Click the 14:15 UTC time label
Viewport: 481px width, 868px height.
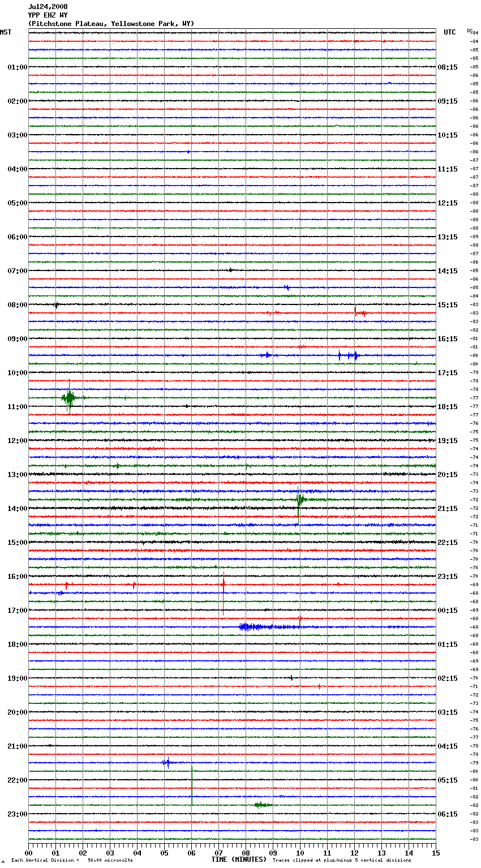point(448,271)
